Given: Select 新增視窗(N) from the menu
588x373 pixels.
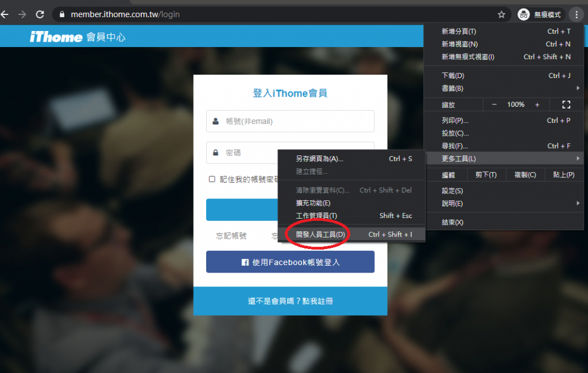Looking at the screenshot, I should (x=504, y=44).
